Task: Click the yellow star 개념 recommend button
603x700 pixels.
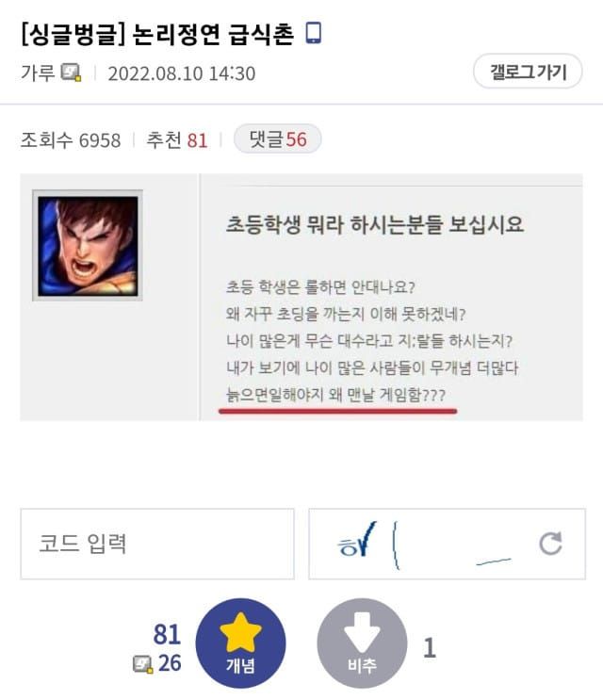Action: (x=240, y=643)
